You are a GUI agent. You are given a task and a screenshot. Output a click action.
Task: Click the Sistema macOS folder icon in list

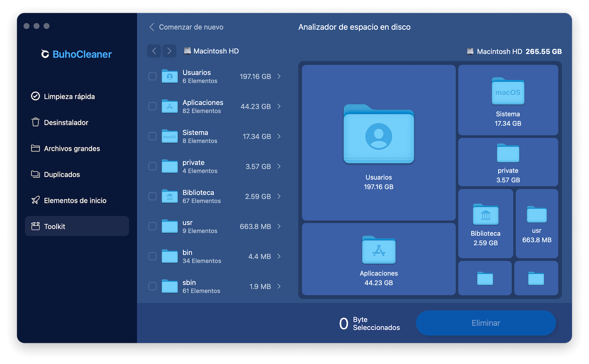click(170, 136)
